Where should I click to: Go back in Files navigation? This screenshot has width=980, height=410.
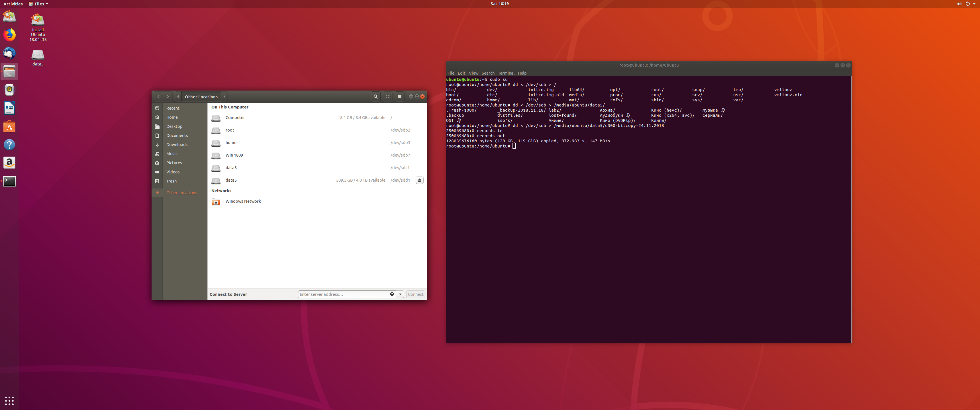[x=159, y=97]
